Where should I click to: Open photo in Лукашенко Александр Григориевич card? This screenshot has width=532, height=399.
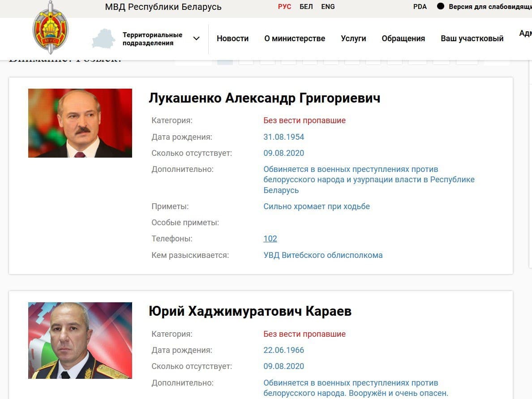point(80,123)
